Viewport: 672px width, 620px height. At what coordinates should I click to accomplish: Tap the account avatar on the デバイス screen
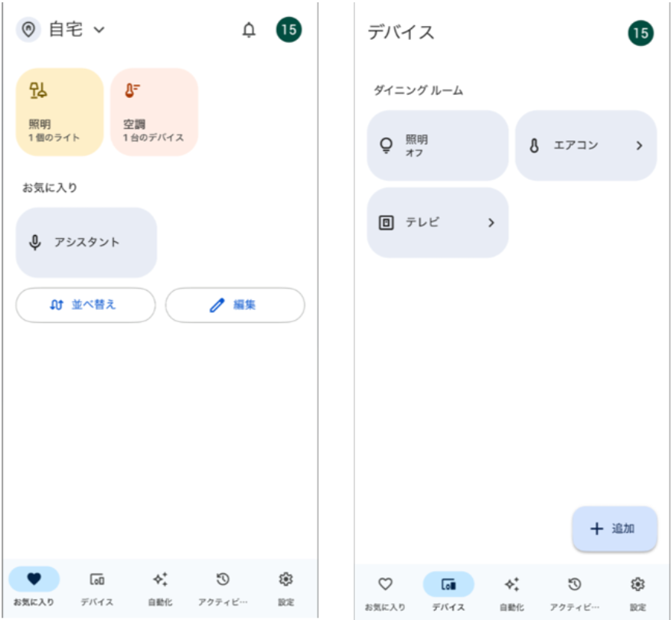click(641, 34)
